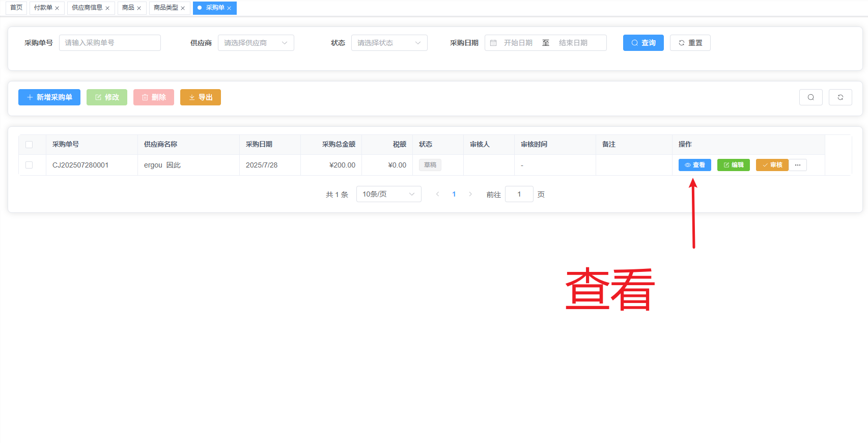Click the 新增采购单 button
This screenshot has width=868, height=443.
(x=49, y=97)
